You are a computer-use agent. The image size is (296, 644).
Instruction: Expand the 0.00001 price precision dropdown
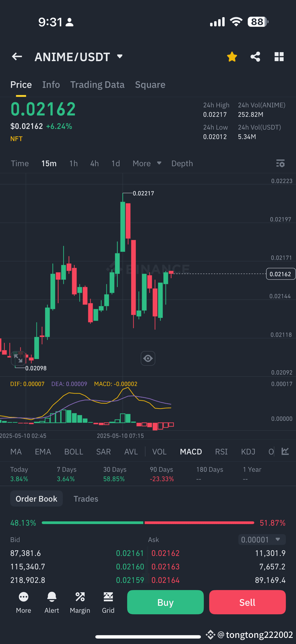(x=262, y=540)
